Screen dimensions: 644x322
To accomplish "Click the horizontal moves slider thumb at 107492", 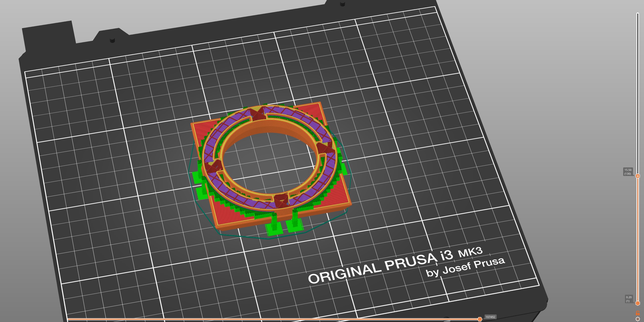I will pos(480,319).
